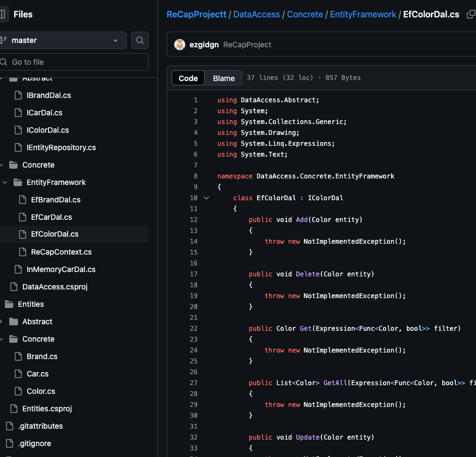Screen dimensions: 476x457
Task: Open ReCapProject commit message link
Action: tap(247, 45)
